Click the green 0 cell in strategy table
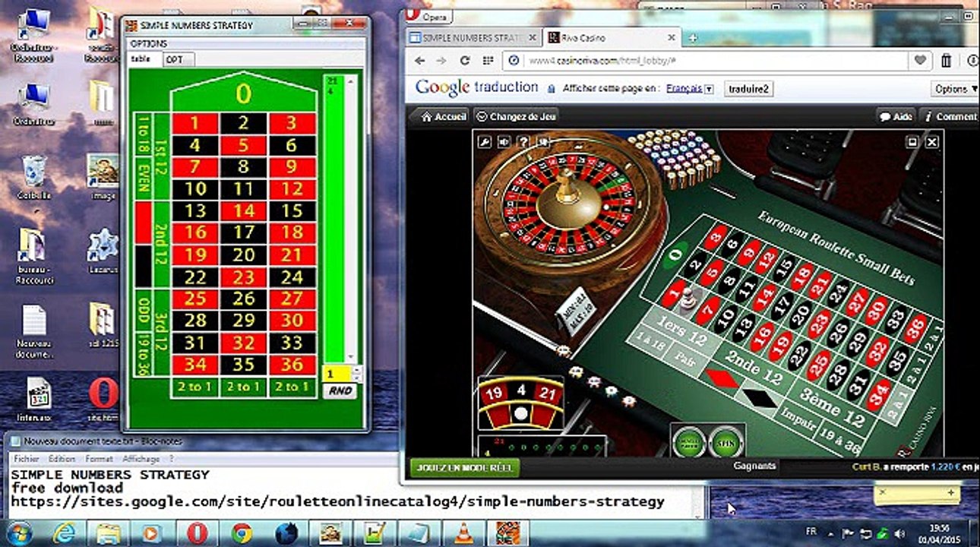The width and height of the screenshot is (980, 547). click(243, 94)
